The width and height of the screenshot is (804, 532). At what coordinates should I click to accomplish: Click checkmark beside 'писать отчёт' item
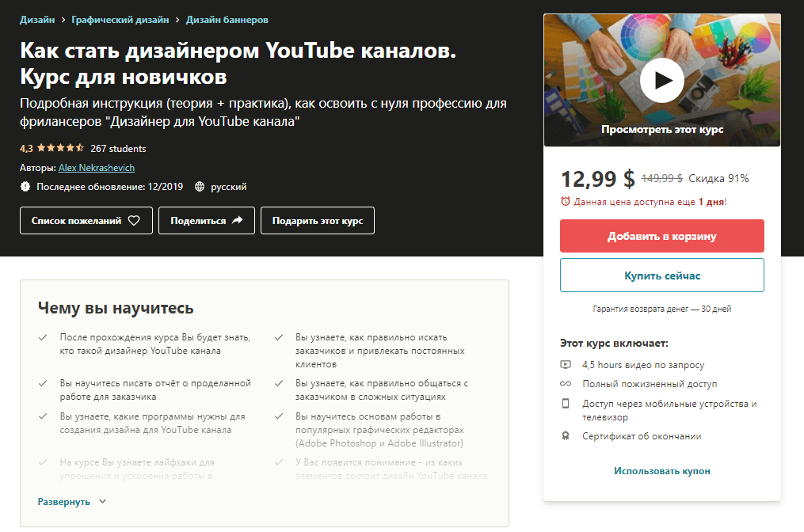click(43, 383)
